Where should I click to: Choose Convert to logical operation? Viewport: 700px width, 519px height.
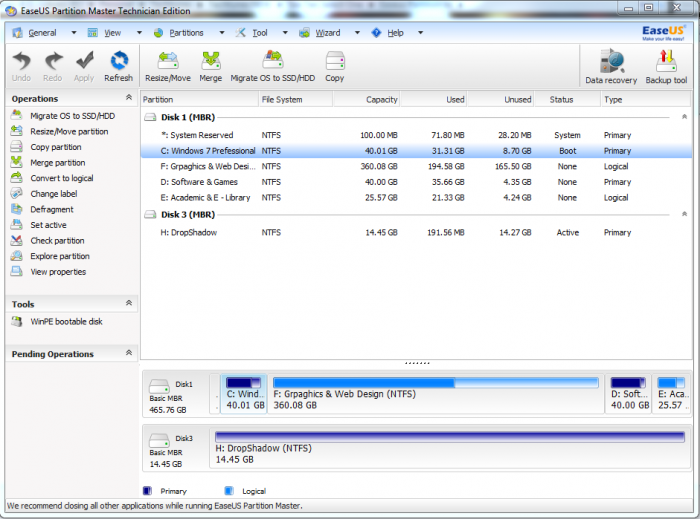pyautogui.click(x=52, y=179)
